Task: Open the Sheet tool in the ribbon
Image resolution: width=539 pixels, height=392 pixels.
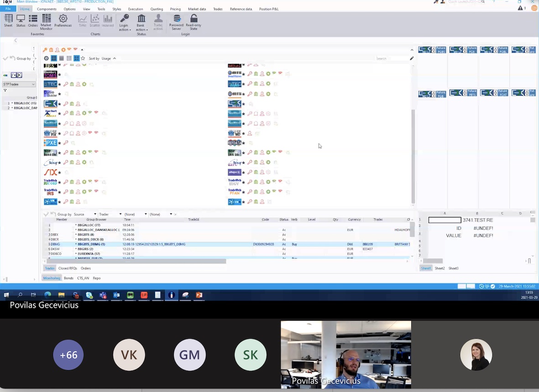Action: click(8, 21)
